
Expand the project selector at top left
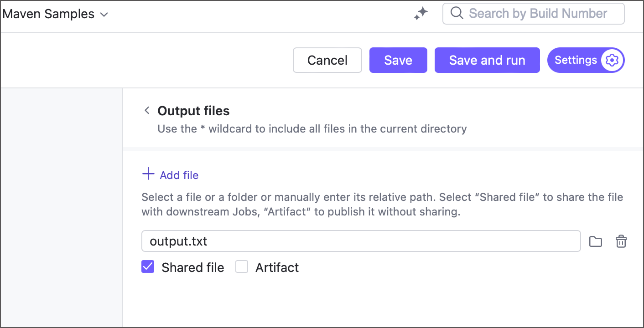coord(56,14)
